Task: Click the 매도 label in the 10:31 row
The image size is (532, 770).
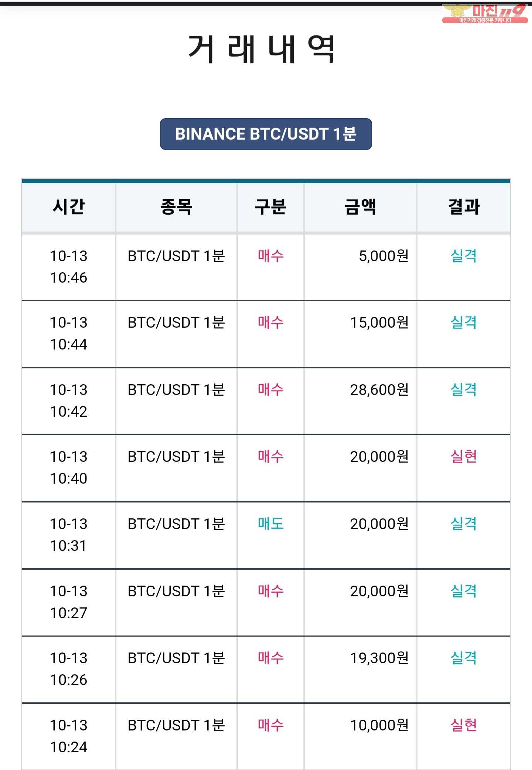Action: tap(271, 524)
